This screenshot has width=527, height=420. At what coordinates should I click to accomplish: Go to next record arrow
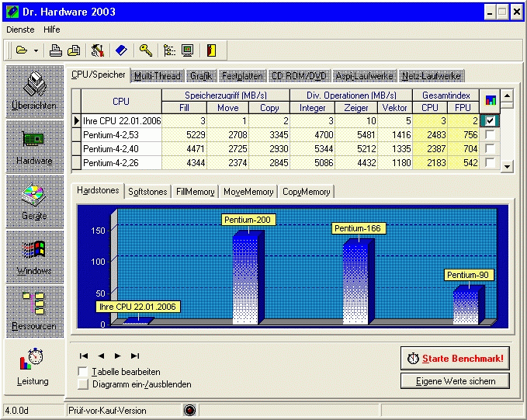point(118,356)
